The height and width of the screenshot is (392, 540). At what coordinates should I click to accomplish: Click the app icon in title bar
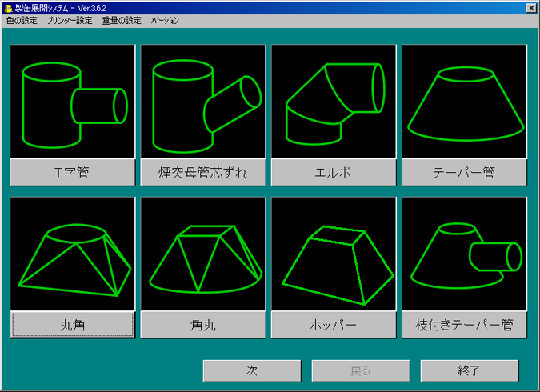click(9, 8)
